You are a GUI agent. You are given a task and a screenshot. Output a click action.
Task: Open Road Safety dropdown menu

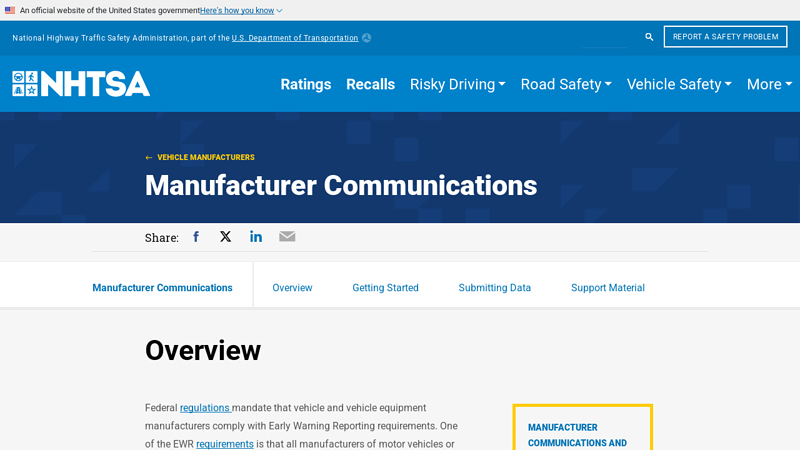[x=566, y=84]
